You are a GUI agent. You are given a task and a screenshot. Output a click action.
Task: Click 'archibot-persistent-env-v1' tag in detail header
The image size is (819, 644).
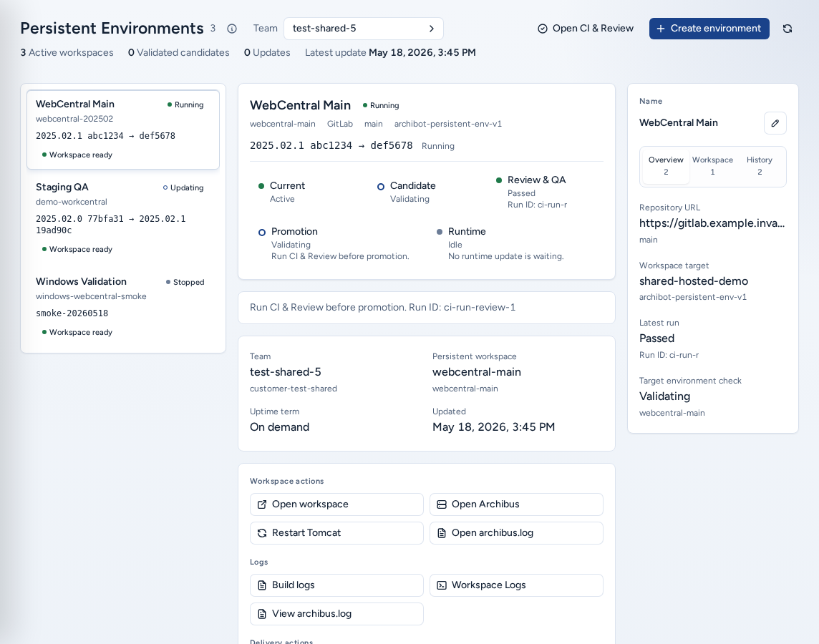point(448,125)
